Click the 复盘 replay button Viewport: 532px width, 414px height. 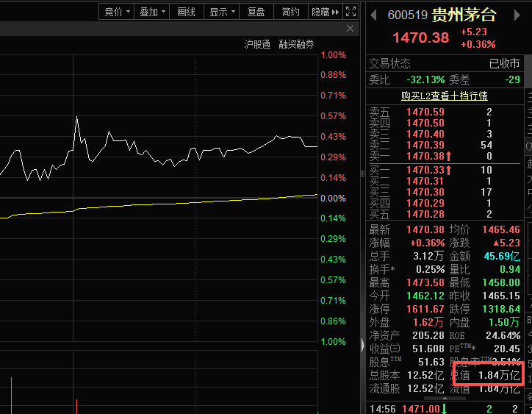[x=256, y=12]
